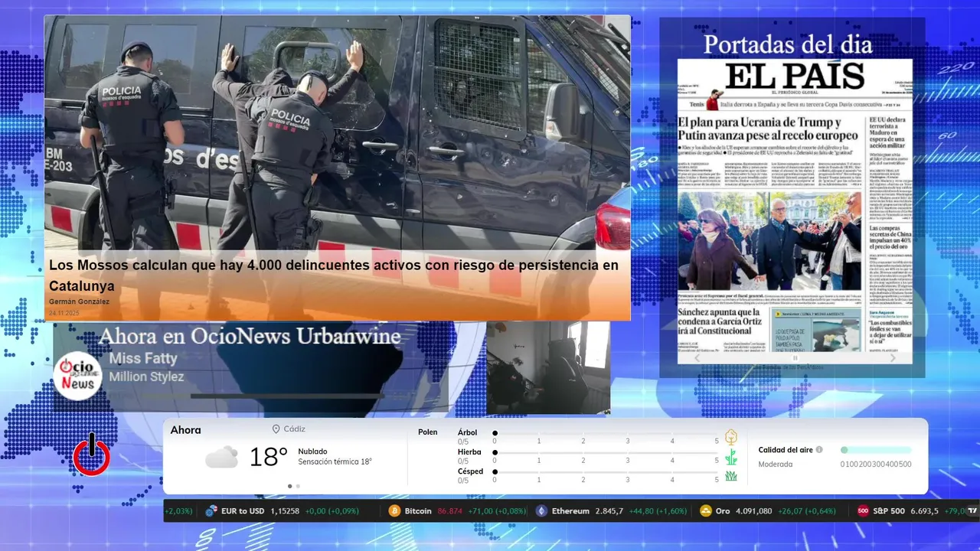
Task: Click the red power button icon
Action: [92, 456]
